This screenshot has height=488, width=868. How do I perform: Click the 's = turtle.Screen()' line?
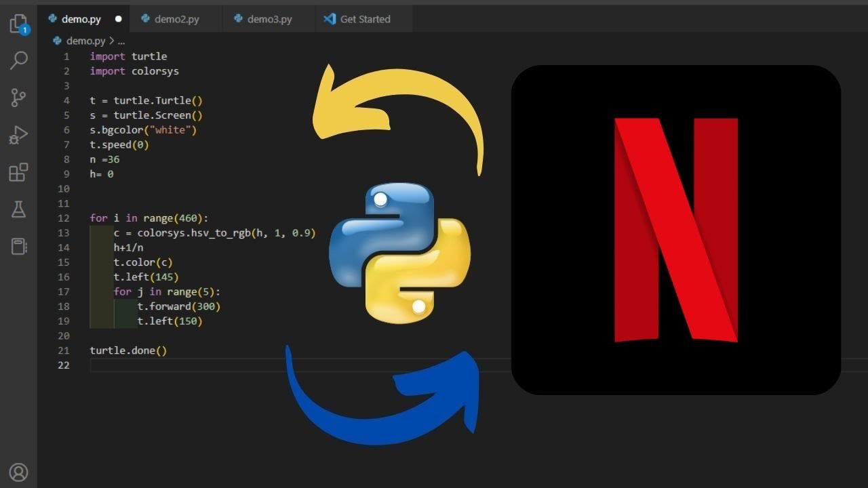pos(146,115)
